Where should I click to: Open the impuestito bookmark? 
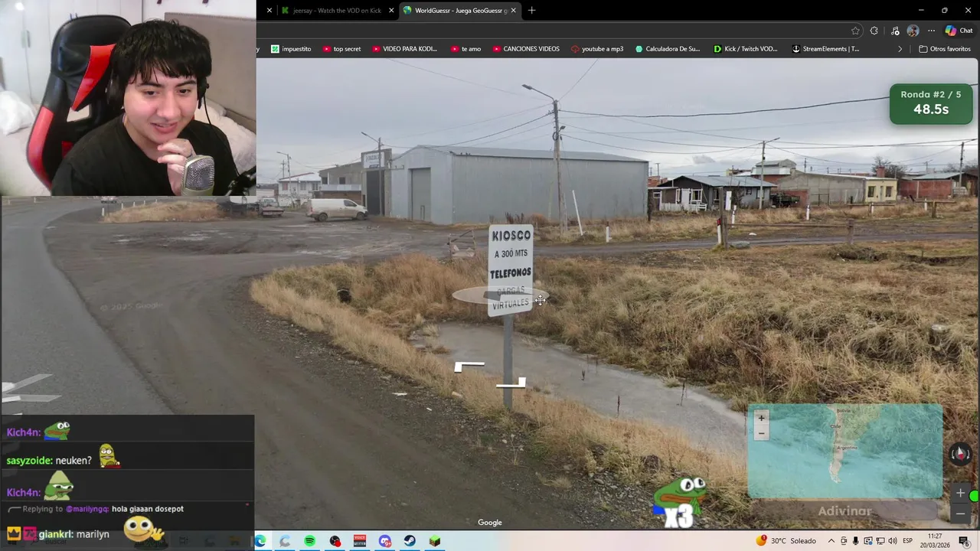(x=291, y=49)
